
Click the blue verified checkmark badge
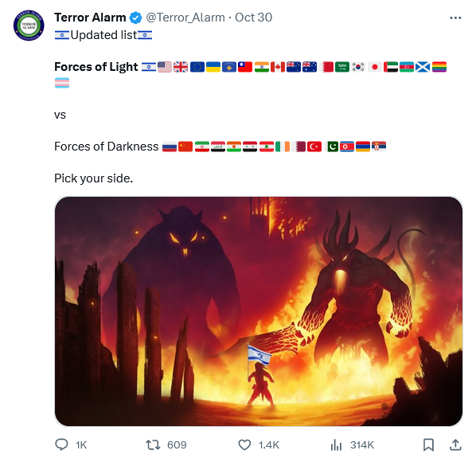click(x=135, y=18)
